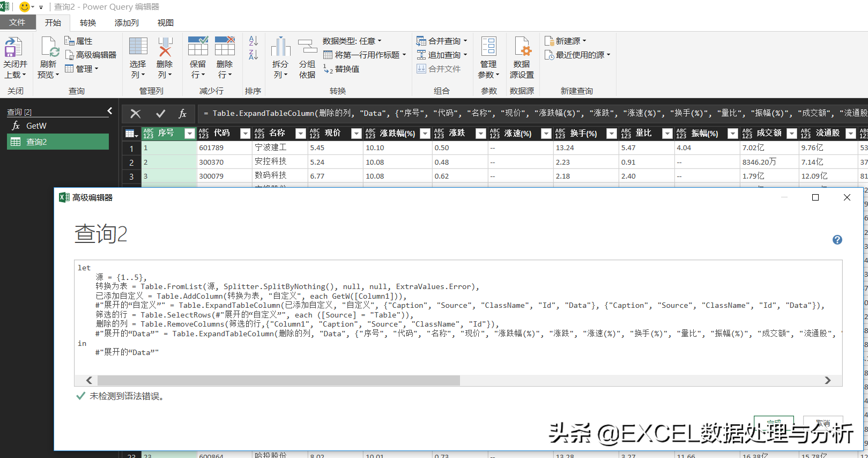Expand Recent Sources (最近使用的源) dropdown

point(609,55)
